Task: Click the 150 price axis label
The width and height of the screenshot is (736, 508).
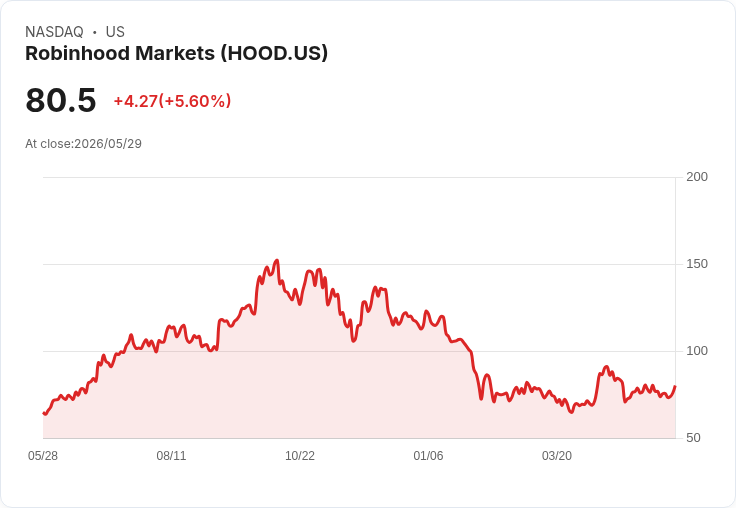Action: point(697,264)
